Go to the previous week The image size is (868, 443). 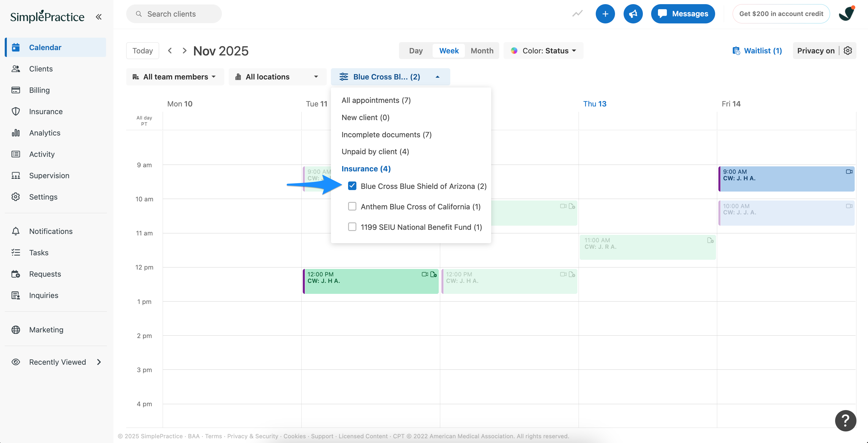click(x=170, y=51)
